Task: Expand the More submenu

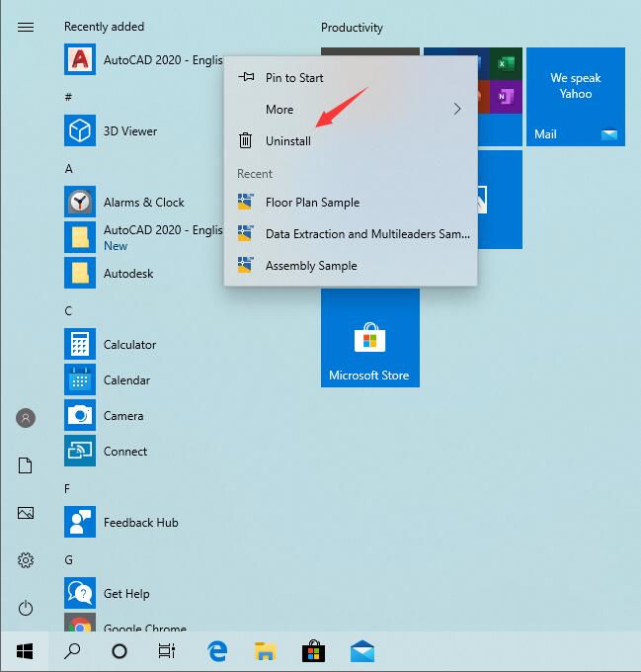Action: (351, 110)
